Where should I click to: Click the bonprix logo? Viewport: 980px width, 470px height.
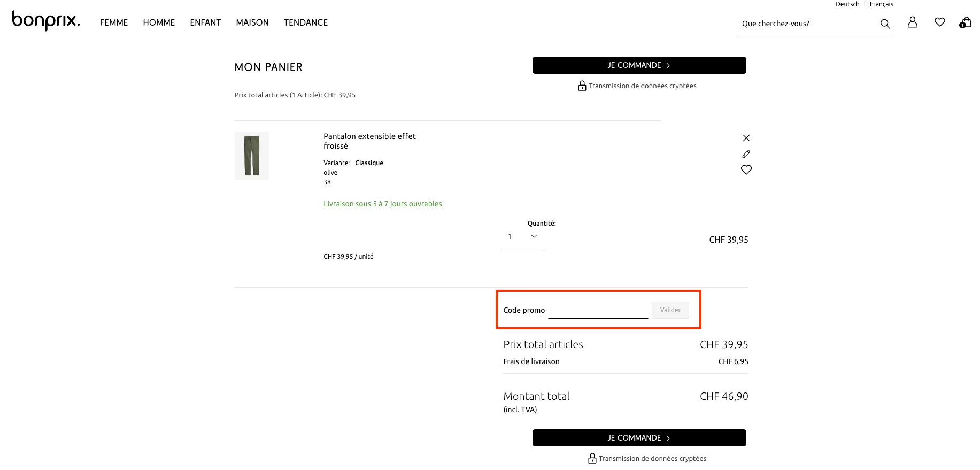(x=46, y=21)
